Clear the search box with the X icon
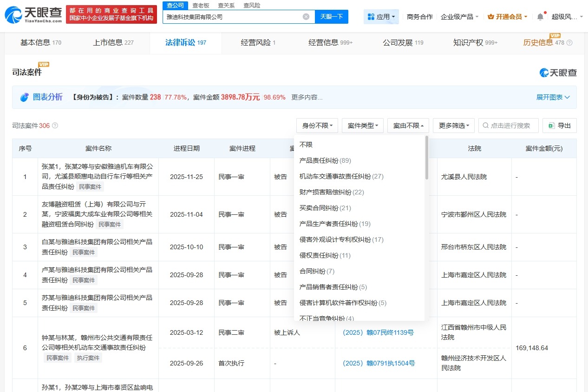This screenshot has width=588, height=392. click(x=306, y=16)
